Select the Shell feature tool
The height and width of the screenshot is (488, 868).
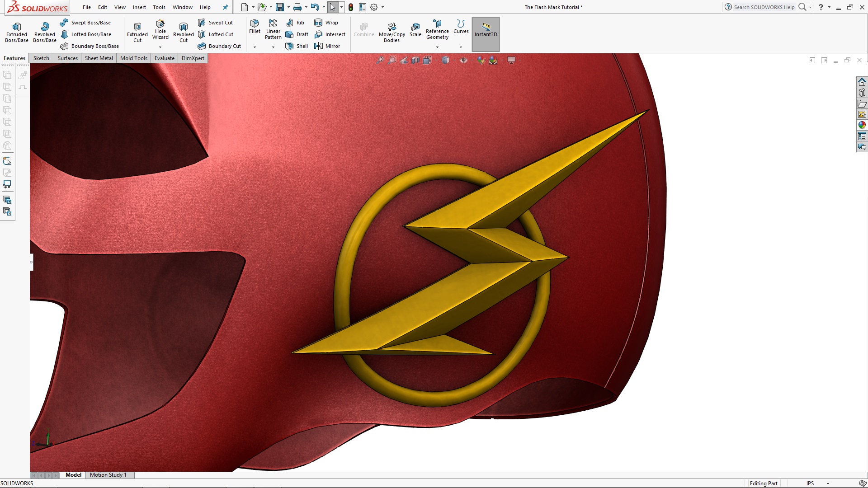297,46
